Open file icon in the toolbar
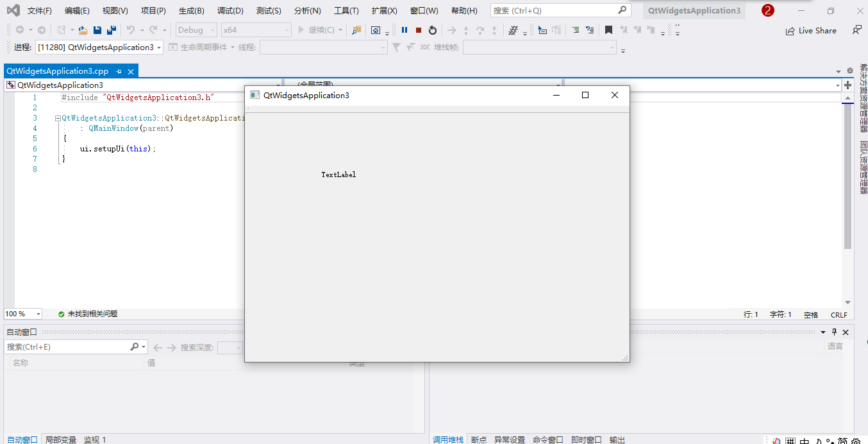Screen dimensions: 868x444 [83, 30]
